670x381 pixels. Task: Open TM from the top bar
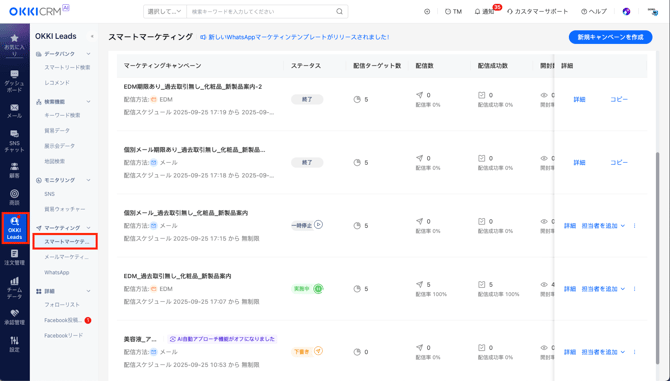(453, 12)
